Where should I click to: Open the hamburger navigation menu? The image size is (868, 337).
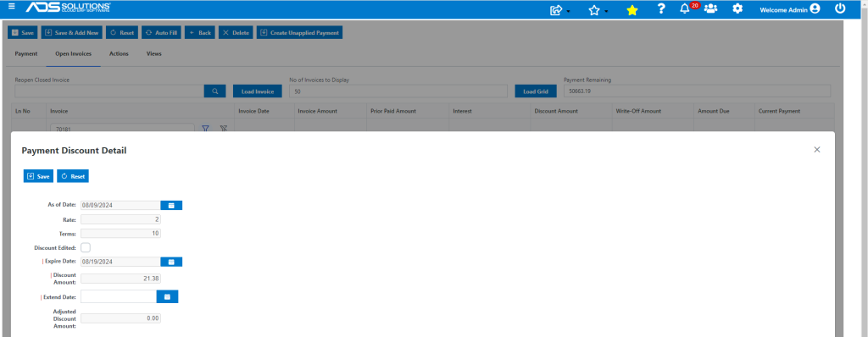pos(12,7)
